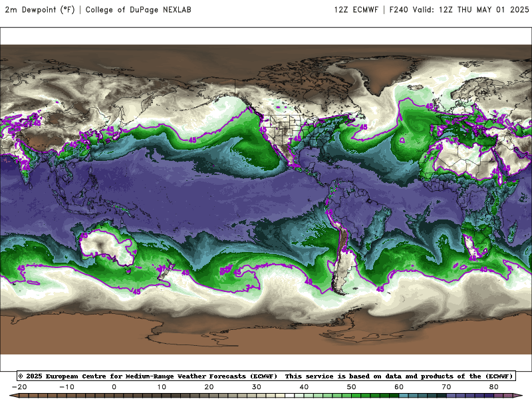Click the 50 value on the legend scale

pos(352,387)
